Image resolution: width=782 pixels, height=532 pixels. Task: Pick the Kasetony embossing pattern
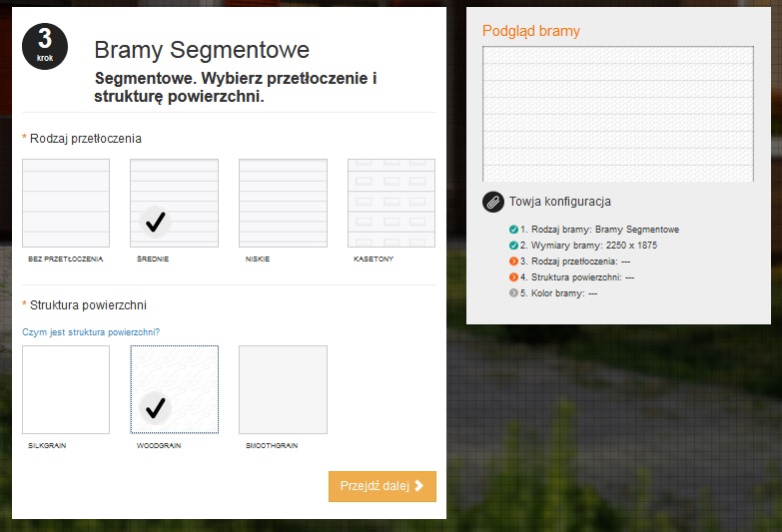391,203
